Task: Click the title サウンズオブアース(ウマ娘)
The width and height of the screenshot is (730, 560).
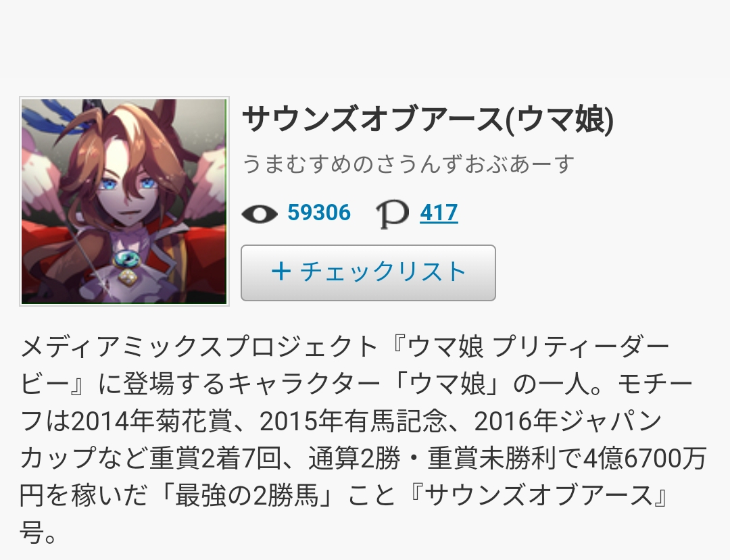Action: pyautogui.click(x=428, y=119)
